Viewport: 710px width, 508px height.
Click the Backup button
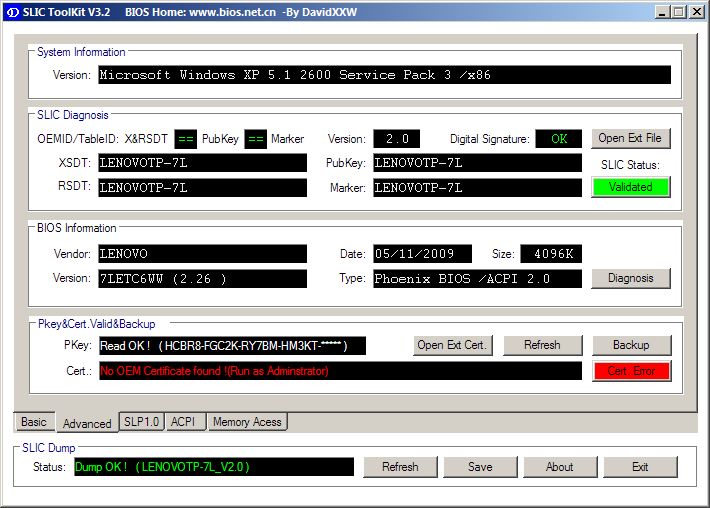tap(630, 345)
